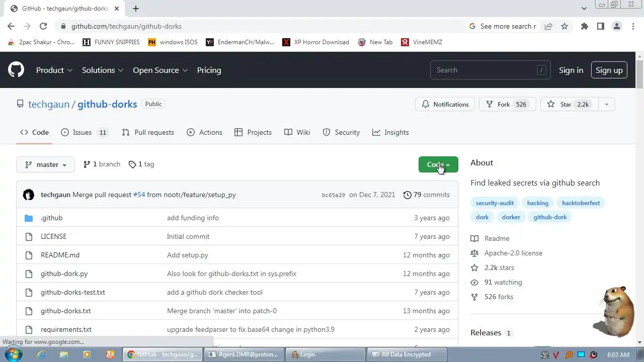
Task: Open the .github folder
Action: [x=52, y=218]
